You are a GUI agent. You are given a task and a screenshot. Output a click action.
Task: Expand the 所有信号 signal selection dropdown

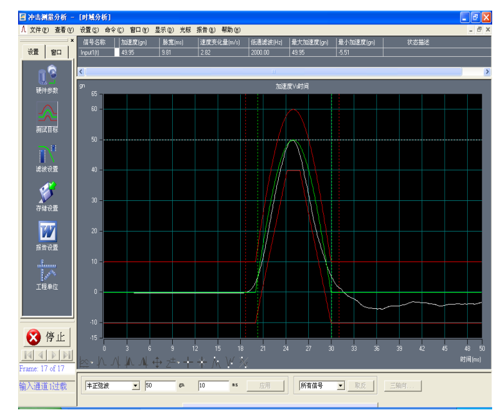coord(341,386)
